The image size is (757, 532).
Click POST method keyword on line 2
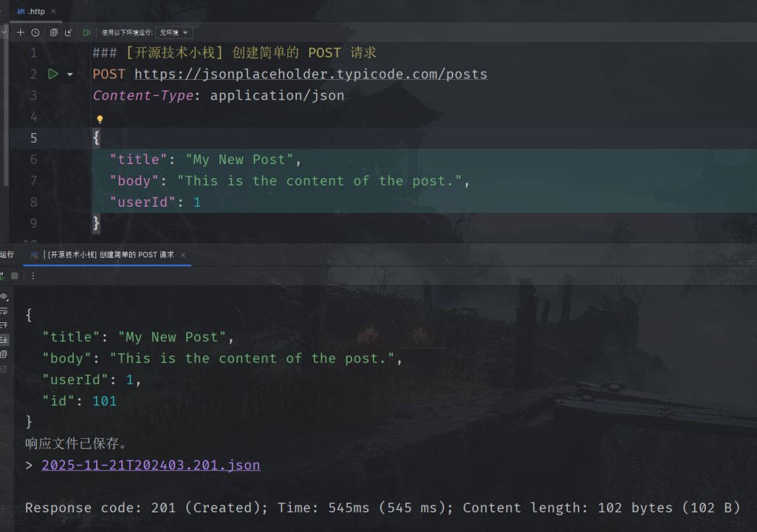(x=109, y=74)
